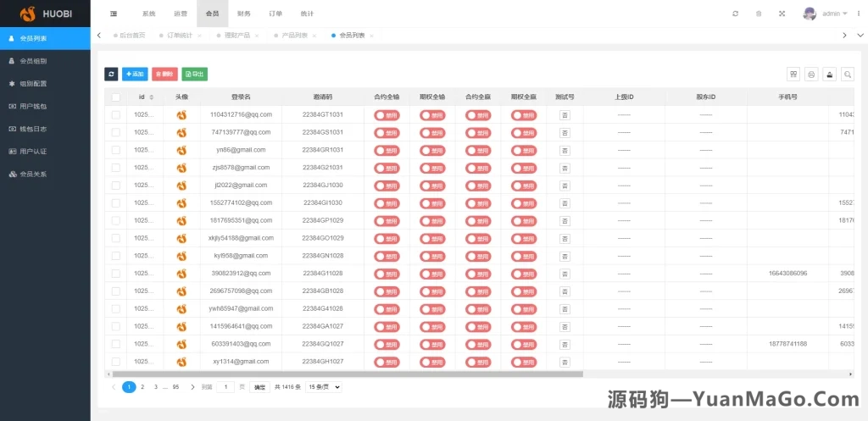This screenshot has width=868, height=421.
Task: Open the 系统 top menu
Action: point(149,14)
